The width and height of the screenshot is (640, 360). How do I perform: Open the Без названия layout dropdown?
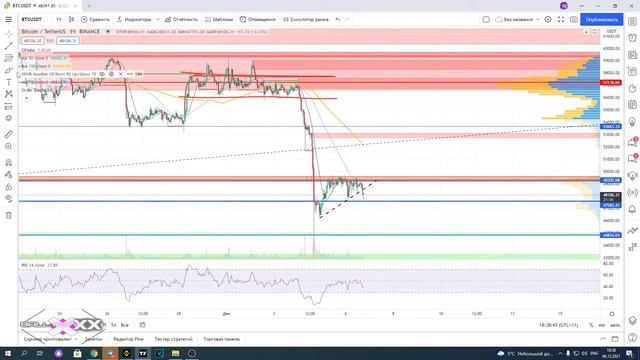tap(517, 19)
